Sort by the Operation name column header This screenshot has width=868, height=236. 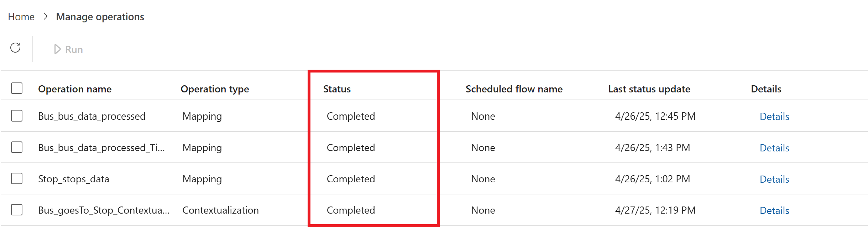coord(75,89)
